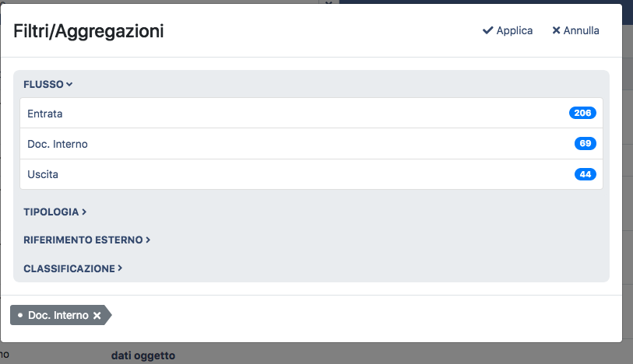
Task: Click the 44 count badge
Action: tap(585, 174)
